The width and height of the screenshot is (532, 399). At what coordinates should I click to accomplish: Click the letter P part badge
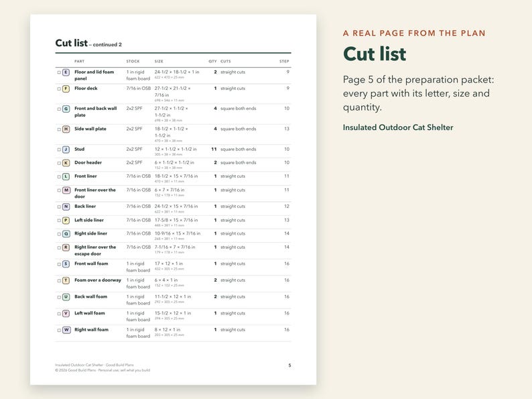click(66, 221)
